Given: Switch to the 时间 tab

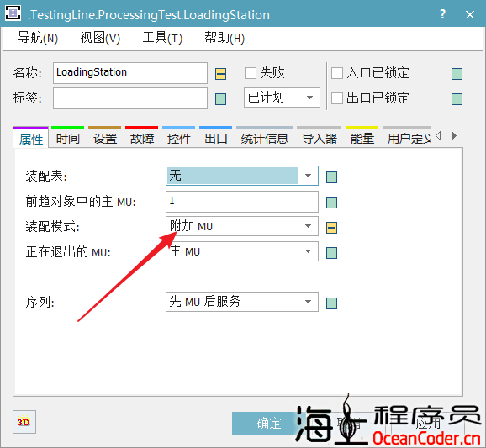Looking at the screenshot, I should point(68,139).
